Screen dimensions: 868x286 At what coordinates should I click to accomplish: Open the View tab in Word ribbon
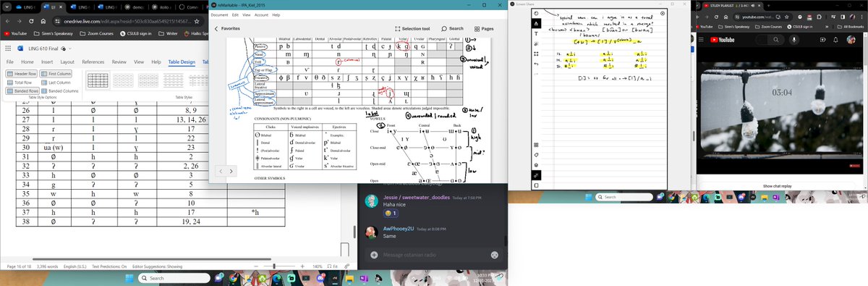tap(139, 62)
